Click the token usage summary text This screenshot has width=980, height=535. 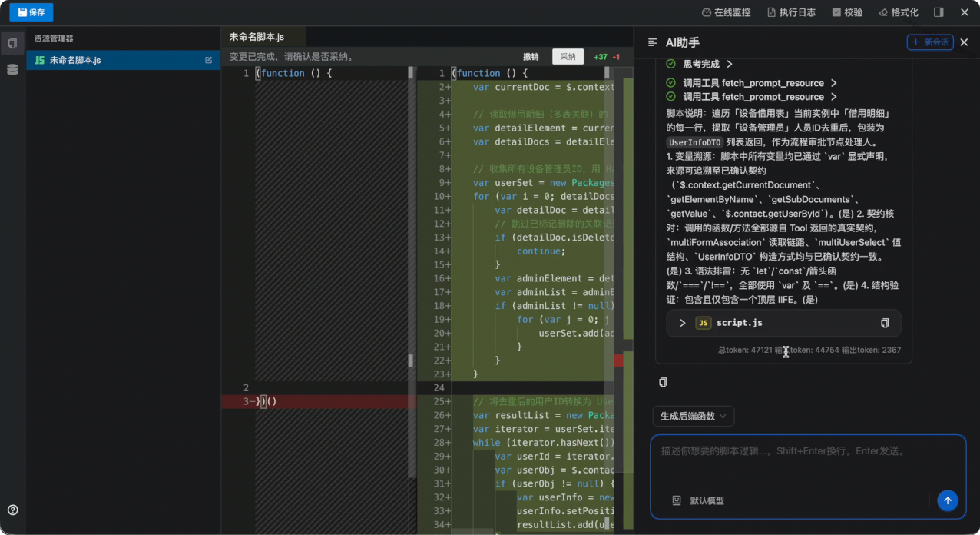[809, 350]
